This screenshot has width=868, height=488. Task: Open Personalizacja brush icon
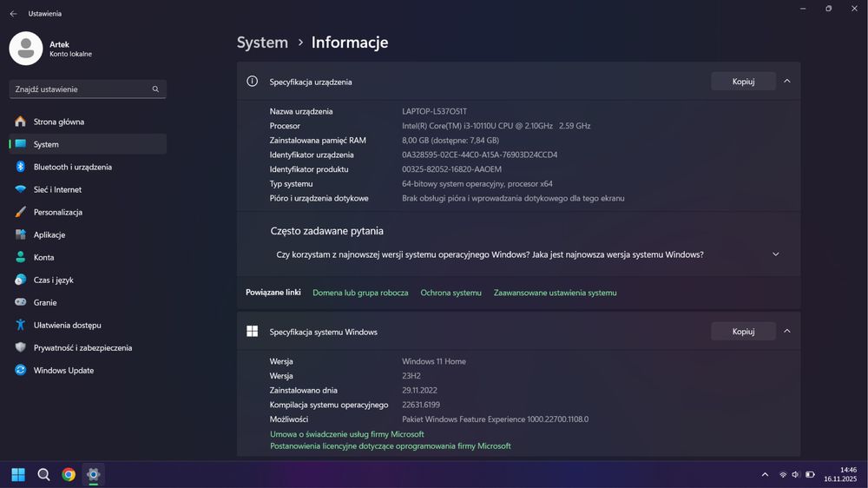[21, 212]
